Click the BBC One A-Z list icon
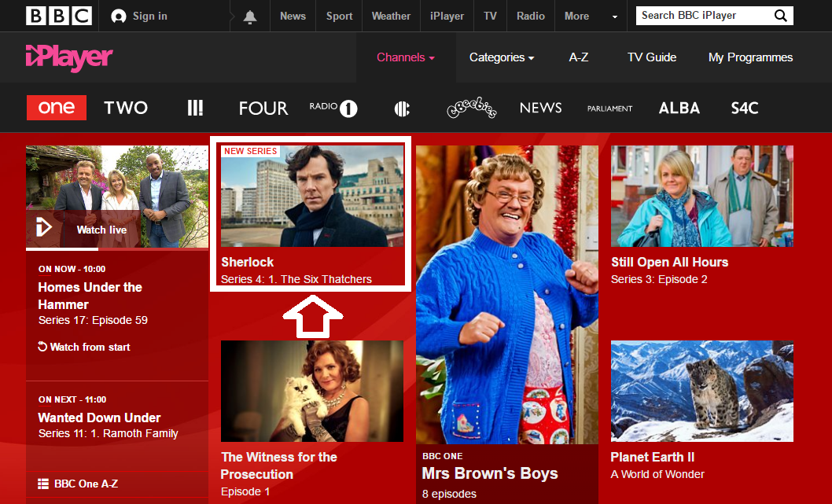 click(x=43, y=484)
